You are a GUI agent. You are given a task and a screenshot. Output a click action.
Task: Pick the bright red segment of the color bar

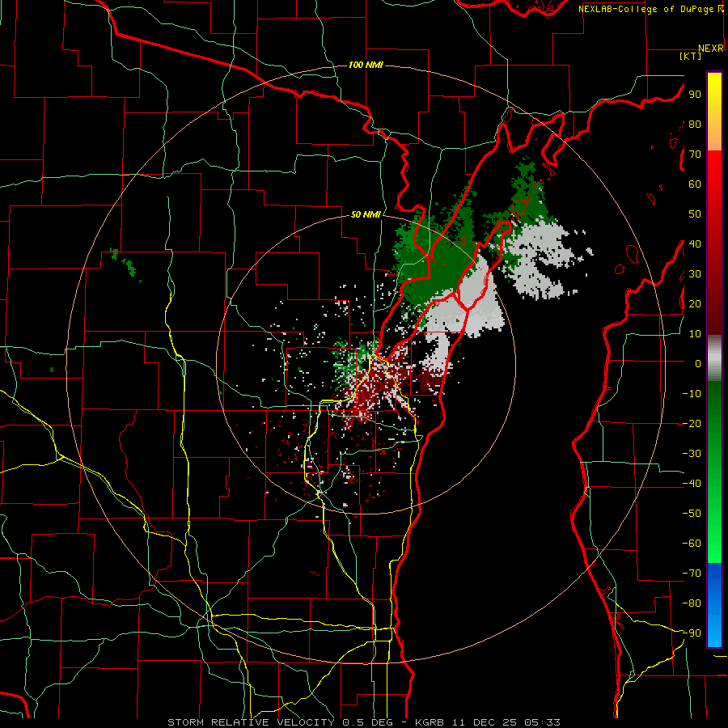tap(714, 186)
